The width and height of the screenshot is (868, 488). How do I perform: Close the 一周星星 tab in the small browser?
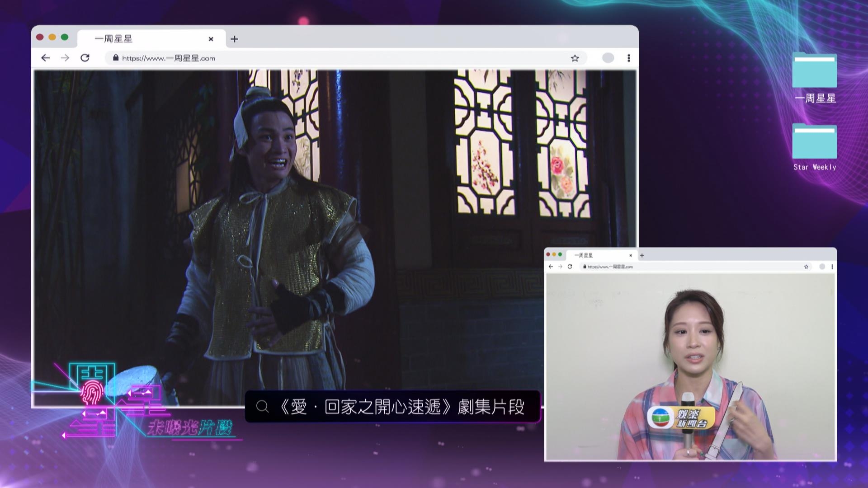631,255
